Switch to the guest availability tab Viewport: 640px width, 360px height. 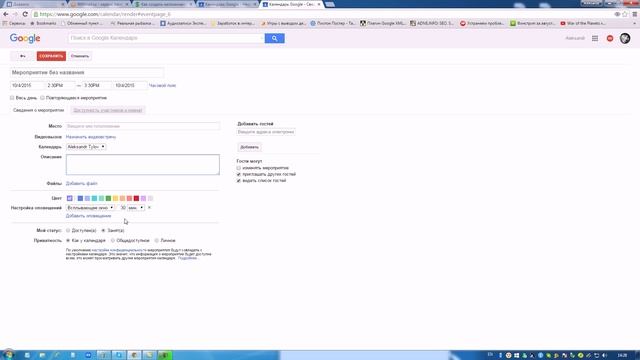tap(108, 110)
